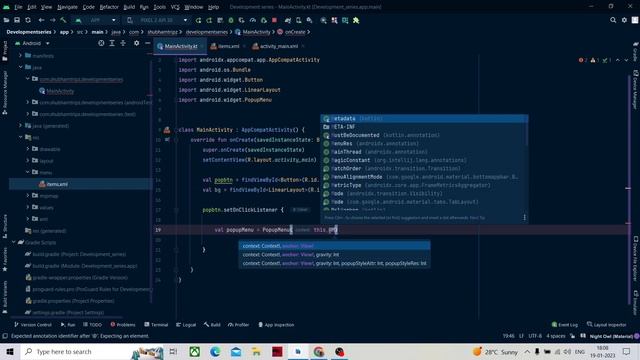The image size is (640, 360).
Task: Open IDE settings gear at top right
Action: coord(624,20)
